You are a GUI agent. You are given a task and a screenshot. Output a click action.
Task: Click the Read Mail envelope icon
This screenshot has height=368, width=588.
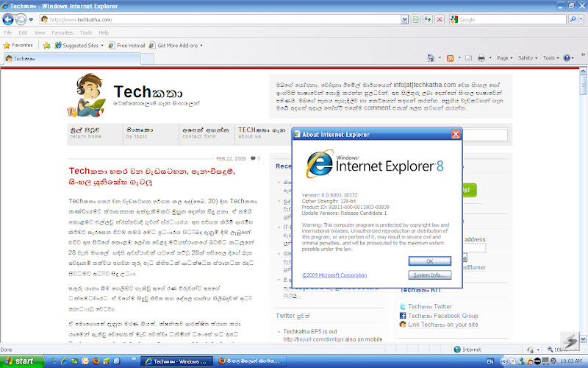pos(469,58)
